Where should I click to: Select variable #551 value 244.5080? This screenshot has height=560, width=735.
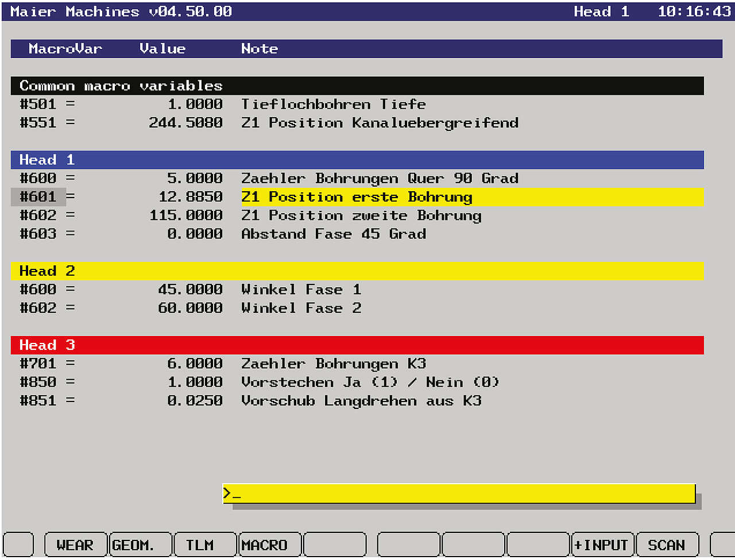(x=185, y=123)
